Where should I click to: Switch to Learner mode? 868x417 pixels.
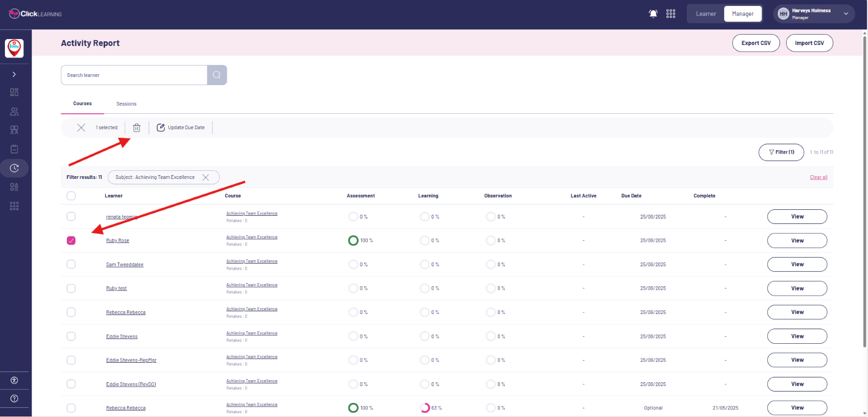pyautogui.click(x=706, y=14)
